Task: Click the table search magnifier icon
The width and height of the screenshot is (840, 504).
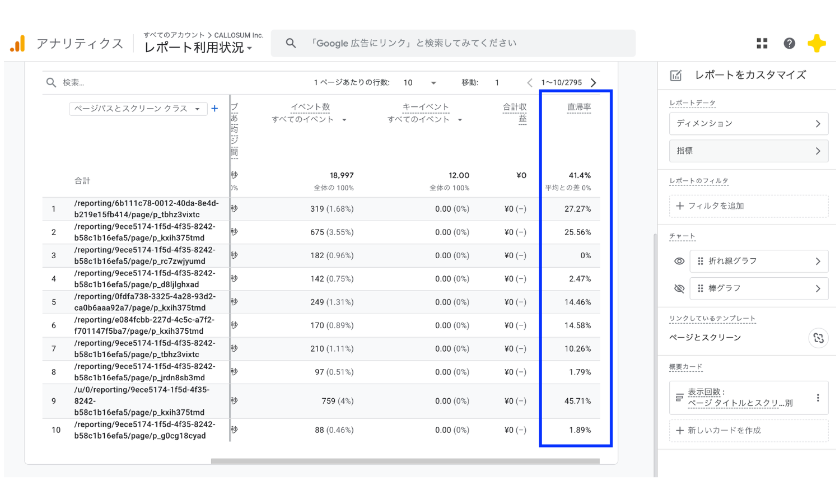Action: (51, 82)
